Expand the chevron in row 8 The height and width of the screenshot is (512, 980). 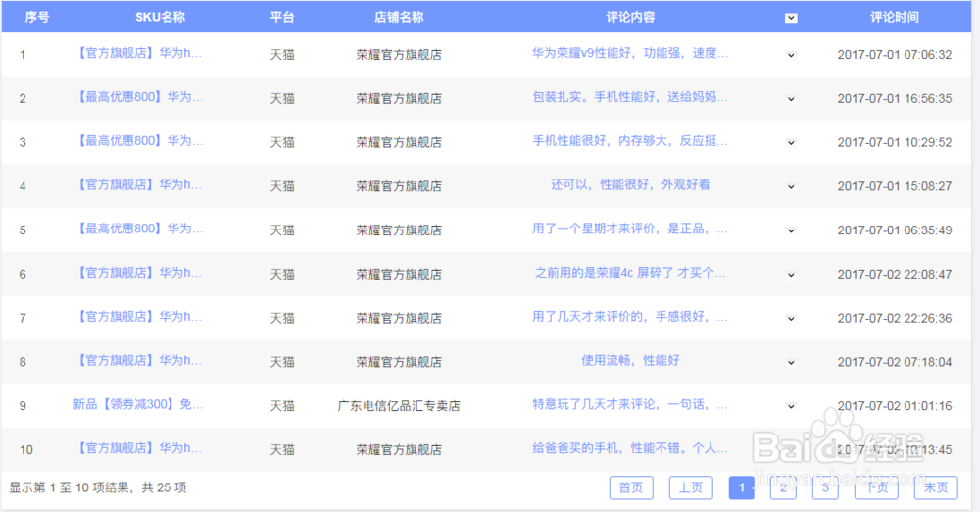[791, 362]
